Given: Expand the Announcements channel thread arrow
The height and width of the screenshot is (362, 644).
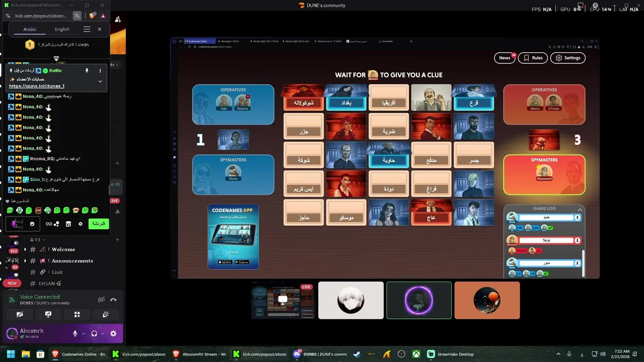Looking at the screenshot, I should pyautogui.click(x=25, y=261).
